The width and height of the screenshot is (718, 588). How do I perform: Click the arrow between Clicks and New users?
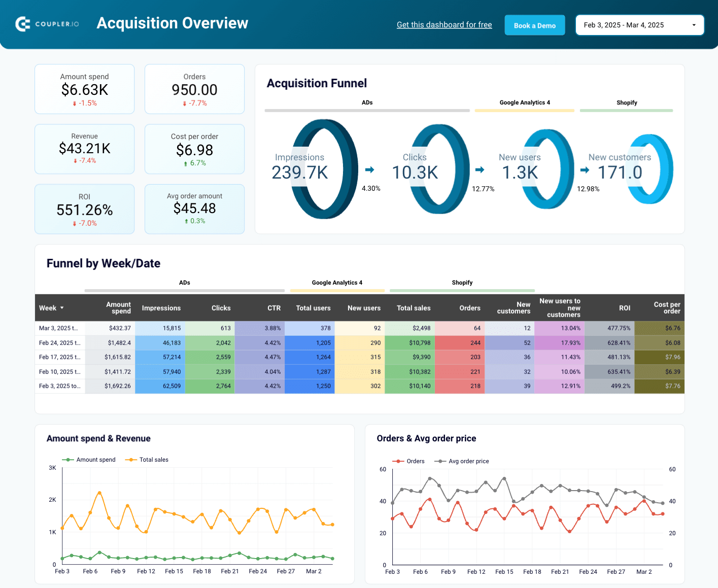click(480, 170)
